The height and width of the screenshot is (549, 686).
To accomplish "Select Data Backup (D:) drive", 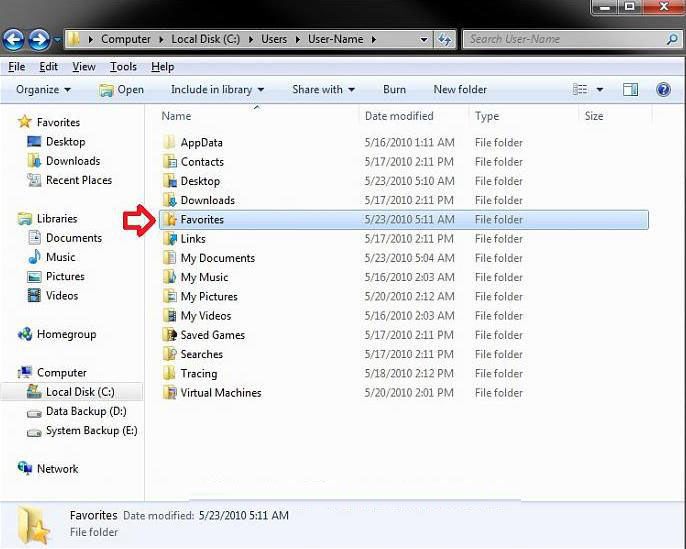I will [86, 411].
